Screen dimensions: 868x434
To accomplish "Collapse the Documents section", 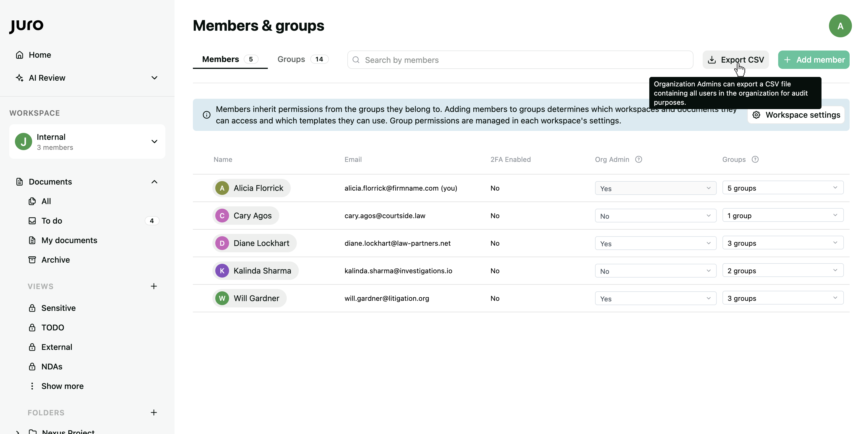I will [x=154, y=182].
